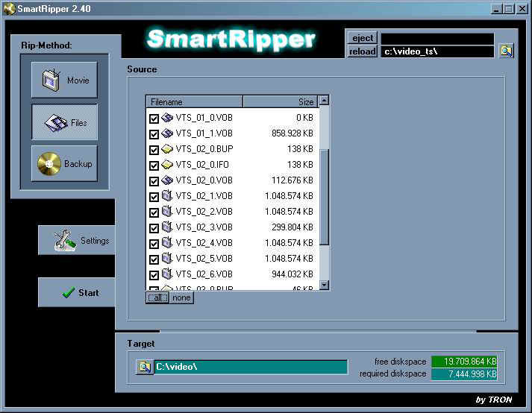Click the Start button
The width and height of the screenshot is (532, 413).
(x=77, y=292)
